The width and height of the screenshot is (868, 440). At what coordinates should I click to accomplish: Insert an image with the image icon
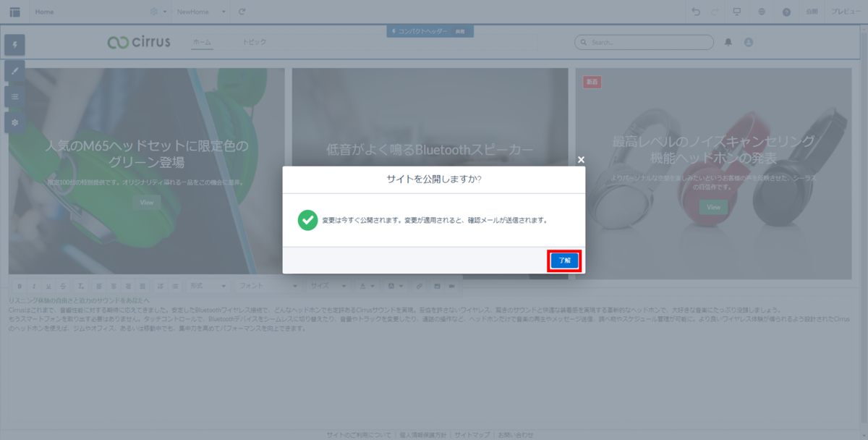pos(437,287)
